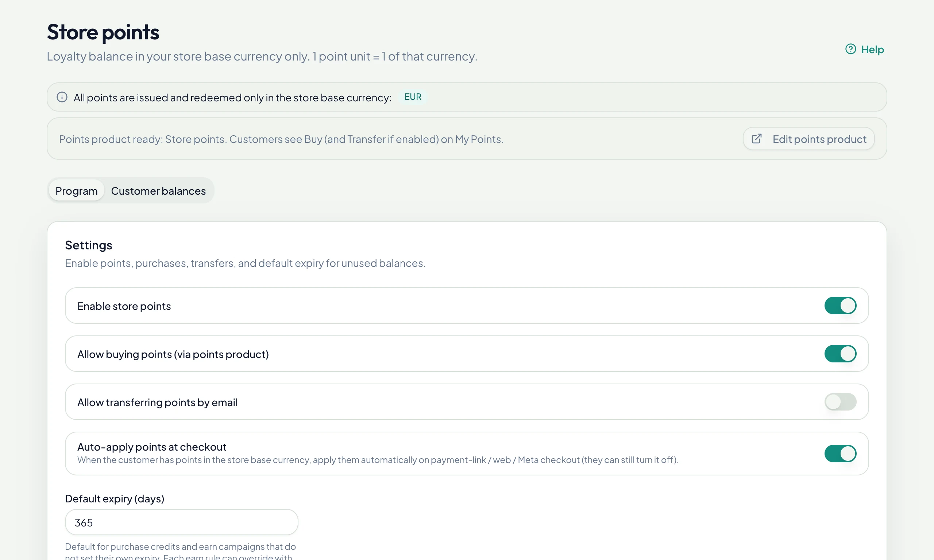934x560 pixels.
Task: Click the info icon in currency notice
Action: [x=62, y=97]
